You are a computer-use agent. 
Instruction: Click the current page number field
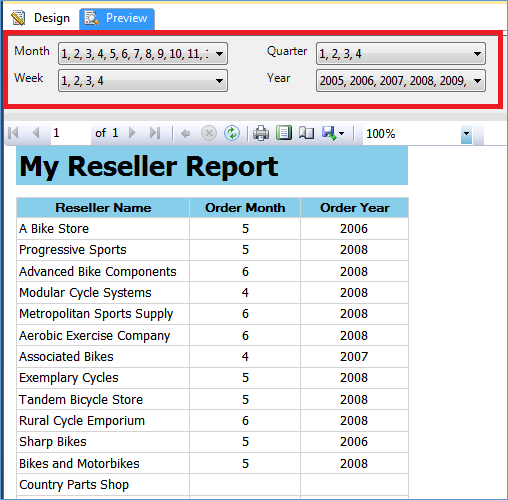pos(71,133)
